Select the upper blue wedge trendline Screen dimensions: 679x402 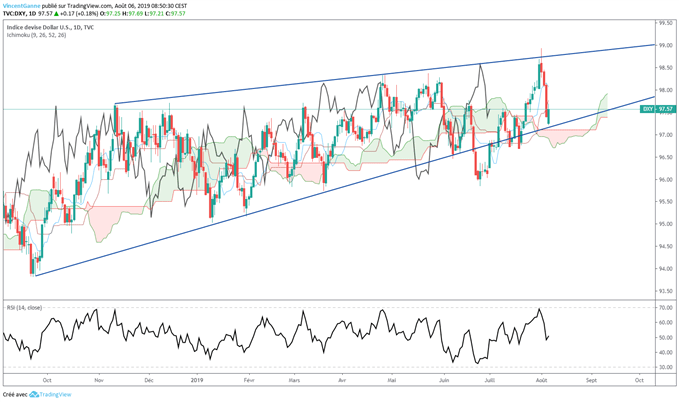pyautogui.click(x=385, y=74)
